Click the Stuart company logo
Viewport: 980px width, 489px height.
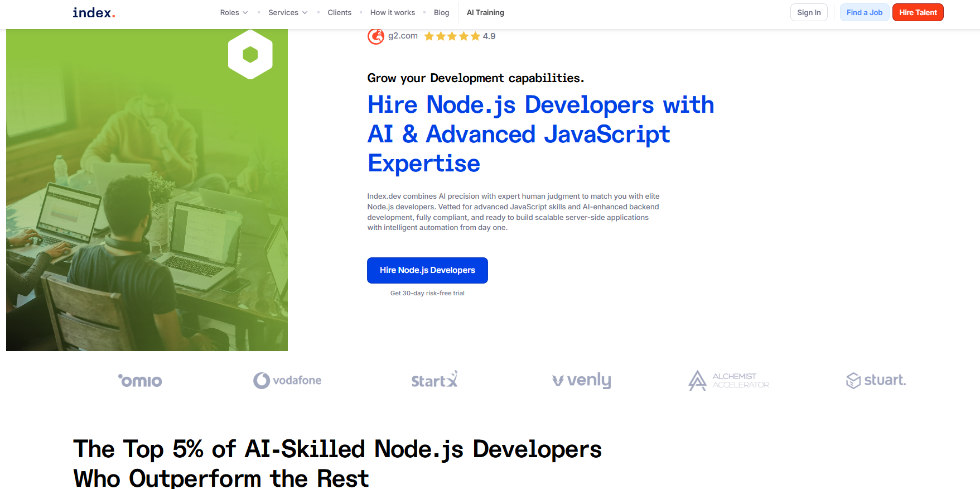click(x=876, y=380)
